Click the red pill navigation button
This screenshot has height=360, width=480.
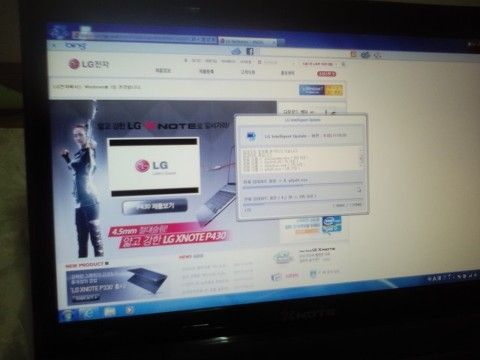326,74
